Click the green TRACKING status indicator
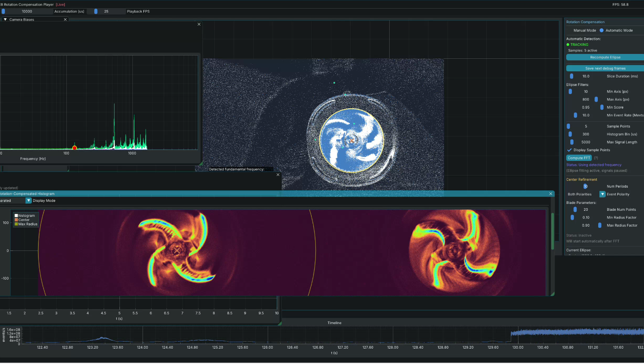Screen dimensions: 644x364 (568, 45)
